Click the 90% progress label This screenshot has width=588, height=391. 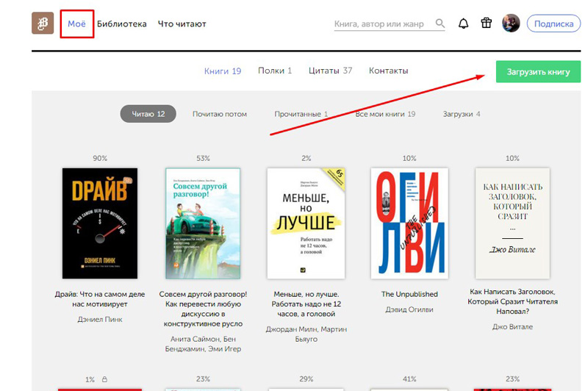point(100,158)
